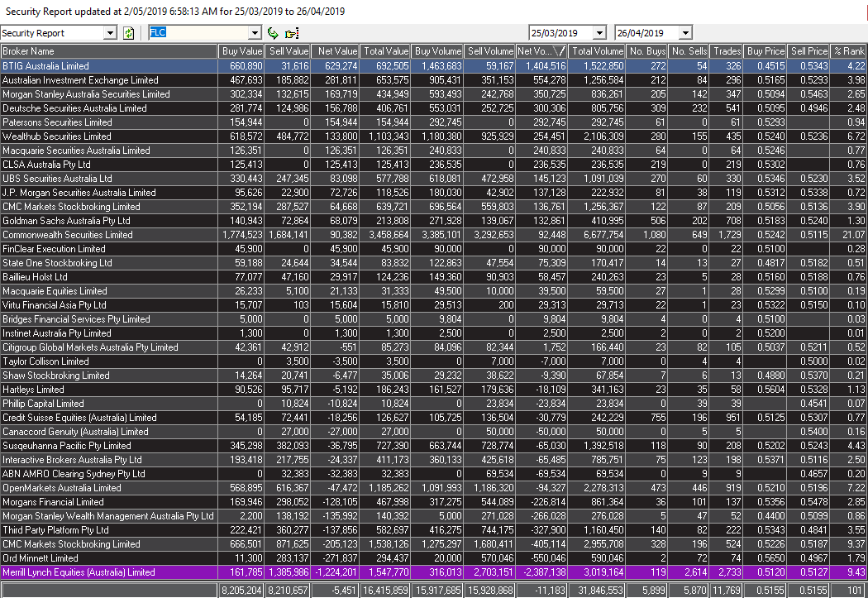Sort by Sell Price column header
This screenshot has width=868, height=598.
pyautogui.click(x=808, y=51)
